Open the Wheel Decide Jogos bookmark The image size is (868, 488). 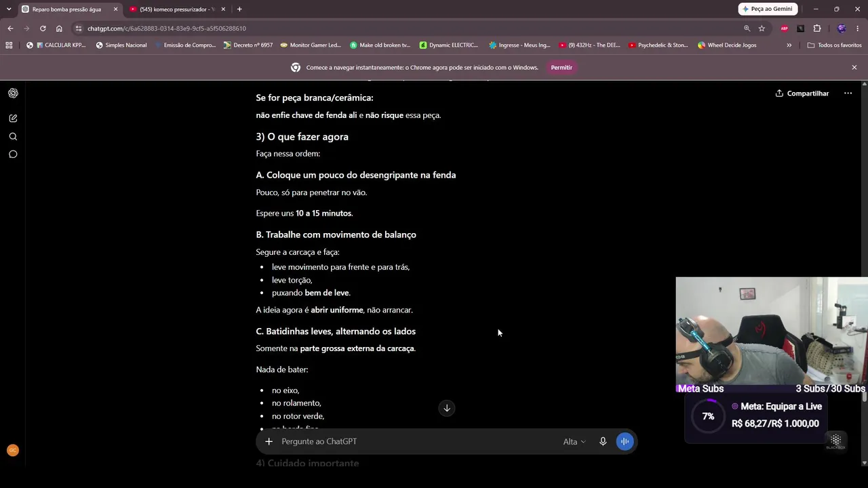point(727,45)
